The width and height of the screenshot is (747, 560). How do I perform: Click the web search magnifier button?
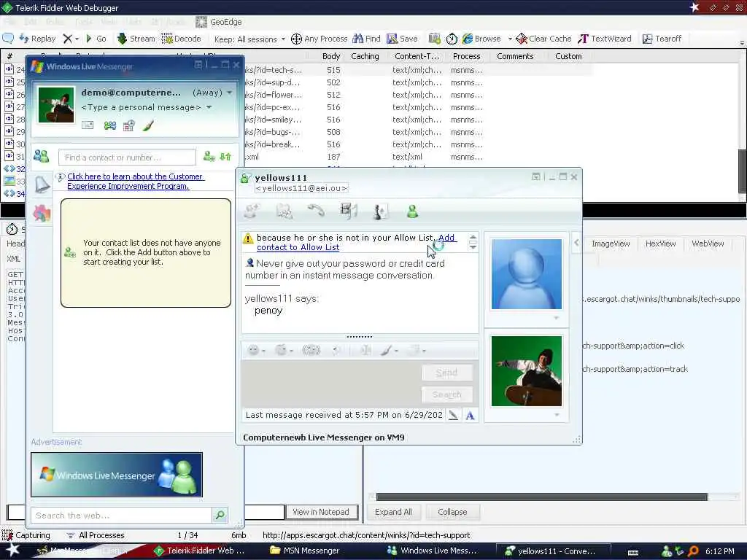tap(220, 515)
